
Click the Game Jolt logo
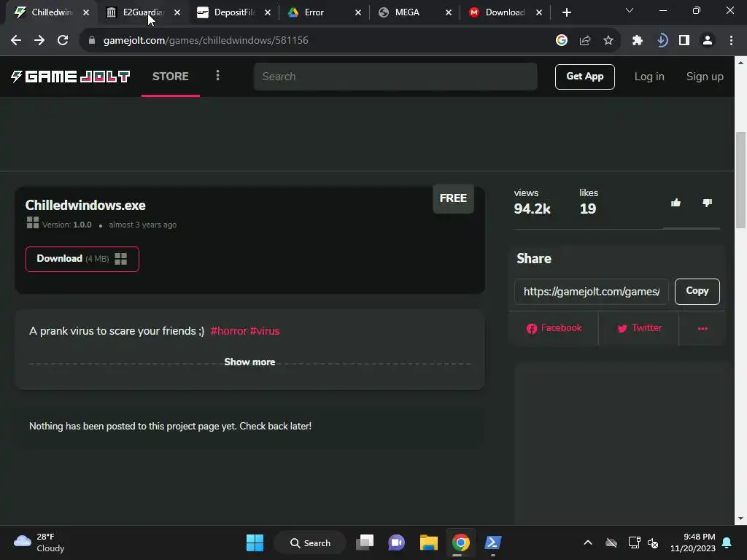(x=70, y=77)
